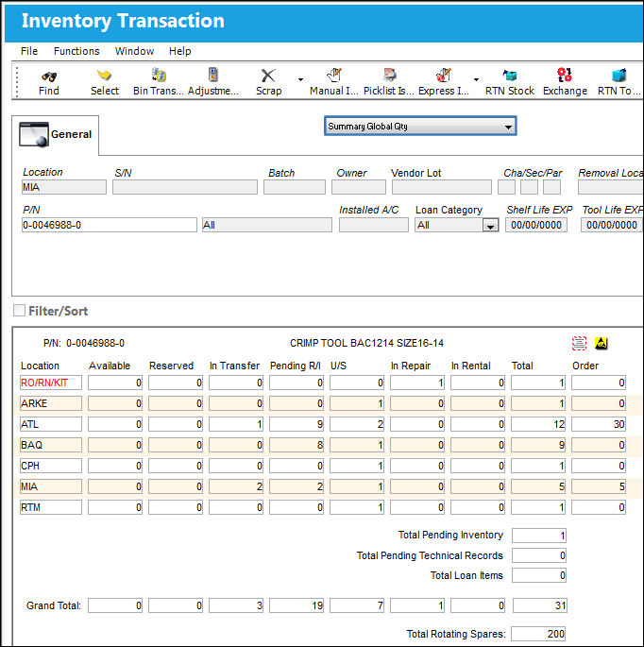Select the MIA location row in table
Image resolution: width=644 pixels, height=647 pixels.
tap(51, 486)
